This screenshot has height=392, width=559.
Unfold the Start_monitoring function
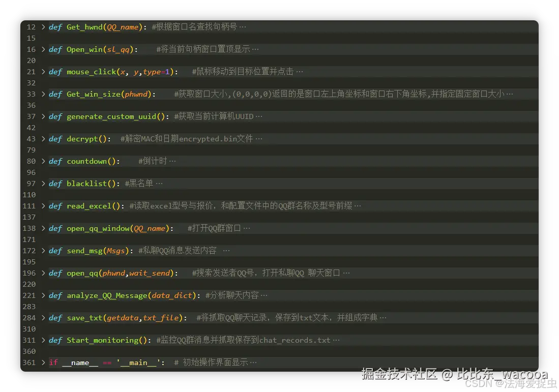point(43,340)
